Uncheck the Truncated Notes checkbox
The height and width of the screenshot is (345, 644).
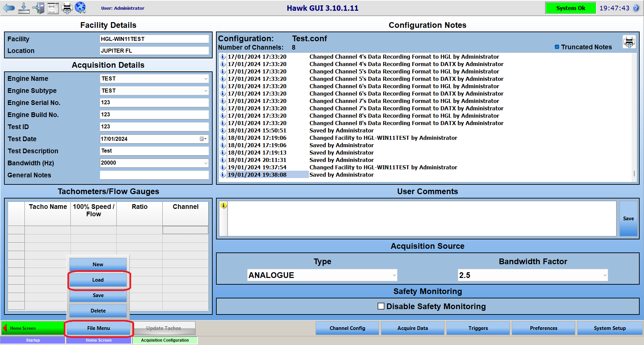coord(557,47)
